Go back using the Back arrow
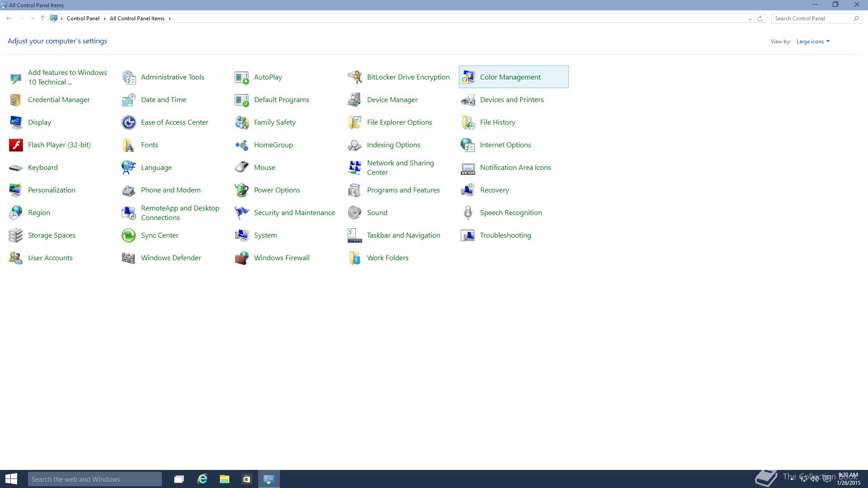This screenshot has width=868, height=488. tap(9, 19)
